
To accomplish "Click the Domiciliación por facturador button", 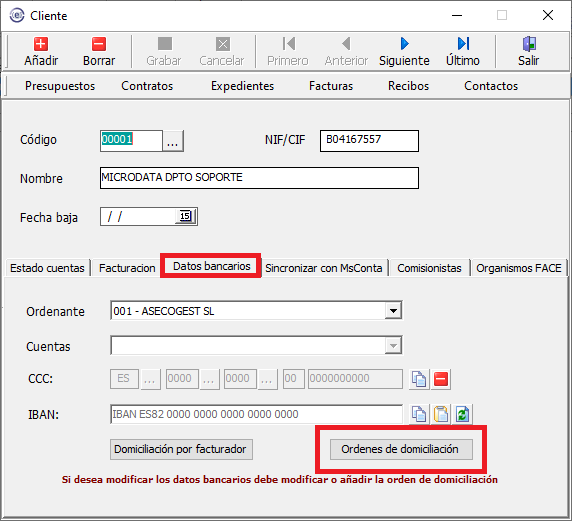I will point(181,449).
